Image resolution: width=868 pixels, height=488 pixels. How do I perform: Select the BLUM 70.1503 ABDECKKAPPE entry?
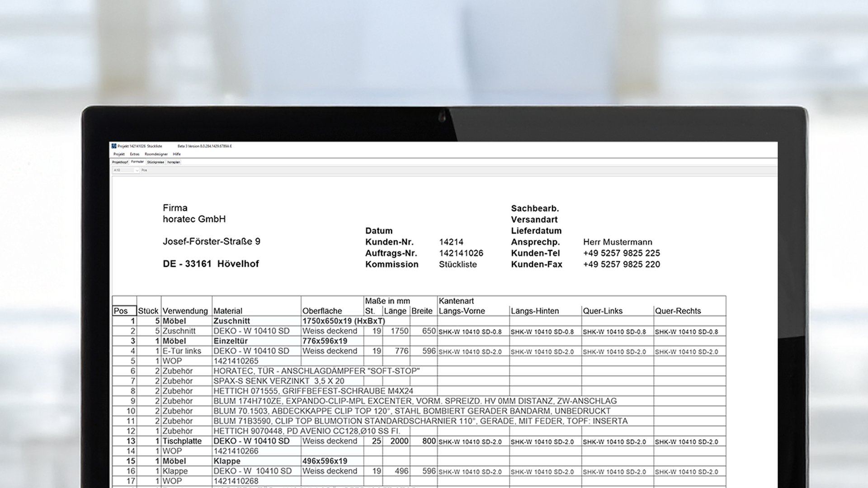pyautogui.click(x=412, y=411)
